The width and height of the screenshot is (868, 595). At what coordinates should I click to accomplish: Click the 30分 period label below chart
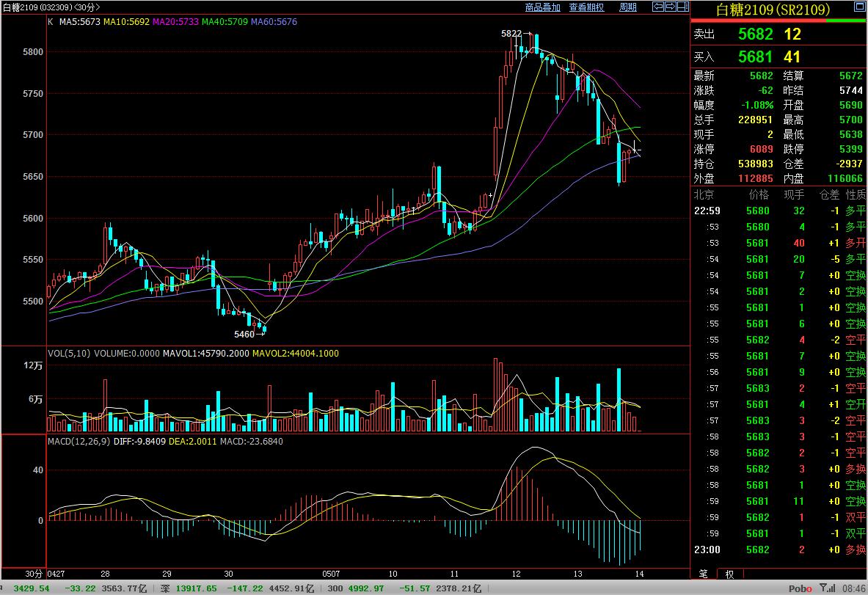[x=34, y=574]
